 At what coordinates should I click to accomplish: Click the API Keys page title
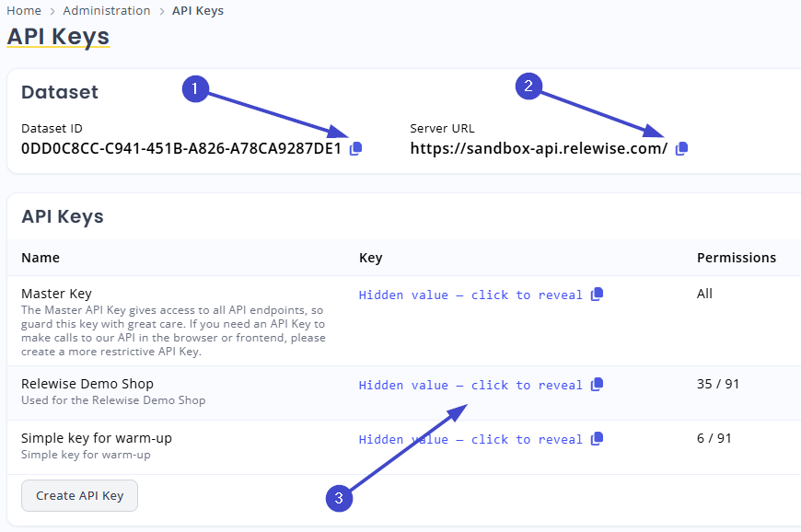pyautogui.click(x=58, y=37)
